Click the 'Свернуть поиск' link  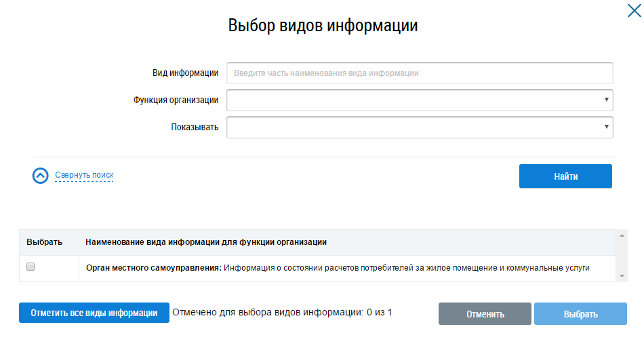tap(84, 175)
